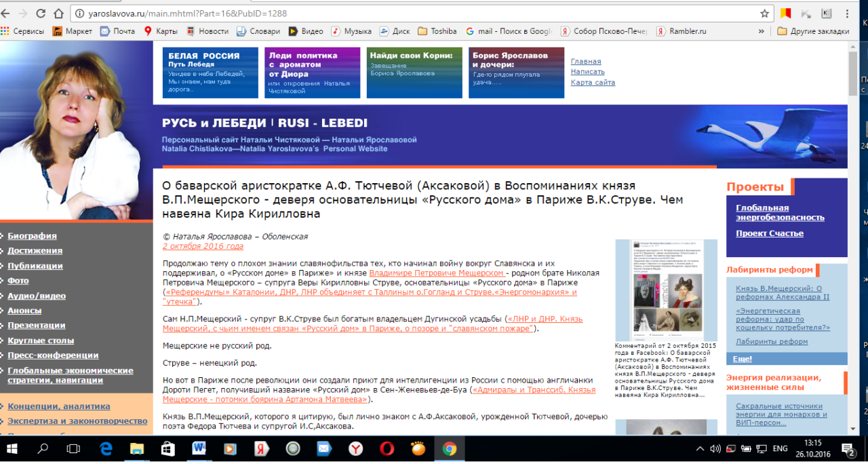Open the Другие закладки folder
This screenshot has height=464, width=868.
click(813, 31)
